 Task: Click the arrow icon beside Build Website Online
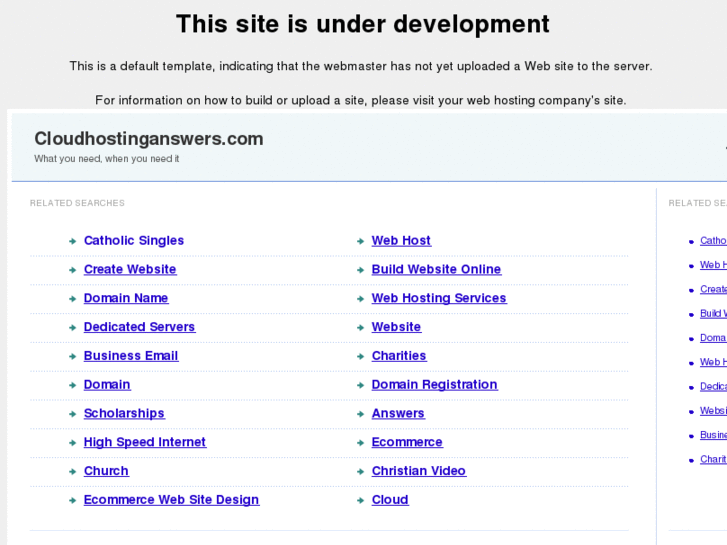pos(360,270)
